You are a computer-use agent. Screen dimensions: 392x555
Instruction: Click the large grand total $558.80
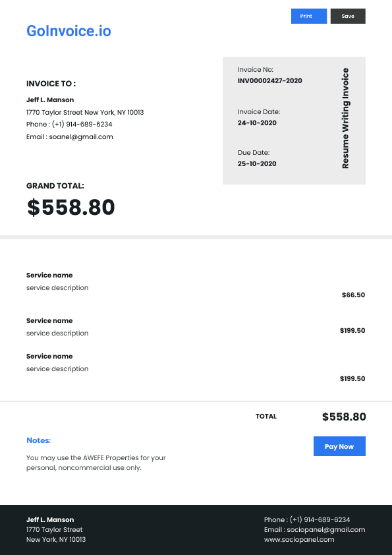tap(70, 207)
